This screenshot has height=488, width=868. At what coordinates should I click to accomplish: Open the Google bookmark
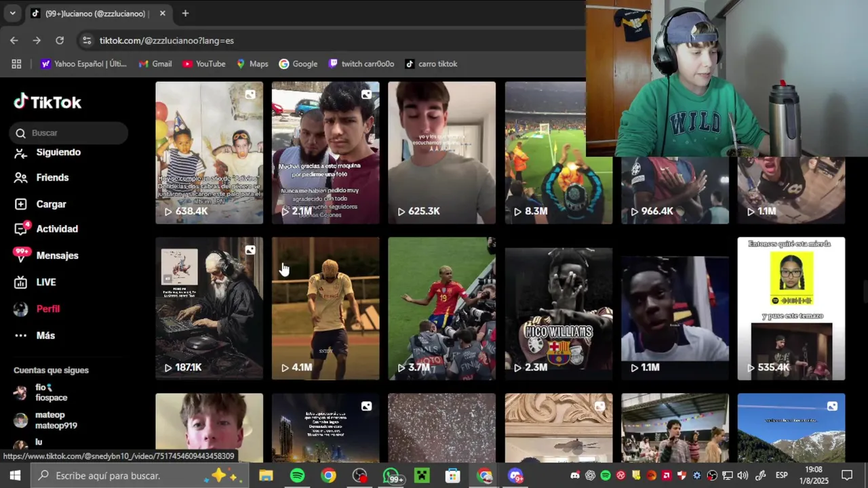pyautogui.click(x=298, y=64)
